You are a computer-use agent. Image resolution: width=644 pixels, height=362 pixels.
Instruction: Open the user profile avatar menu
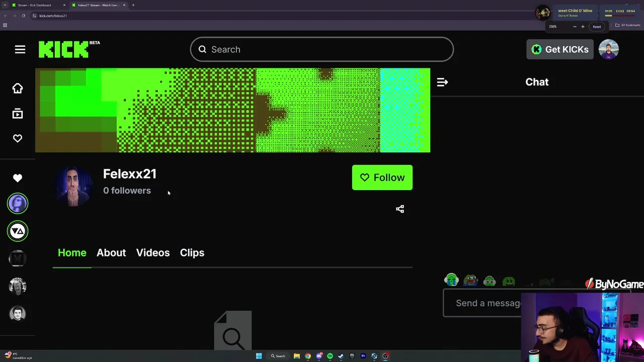[x=609, y=49]
